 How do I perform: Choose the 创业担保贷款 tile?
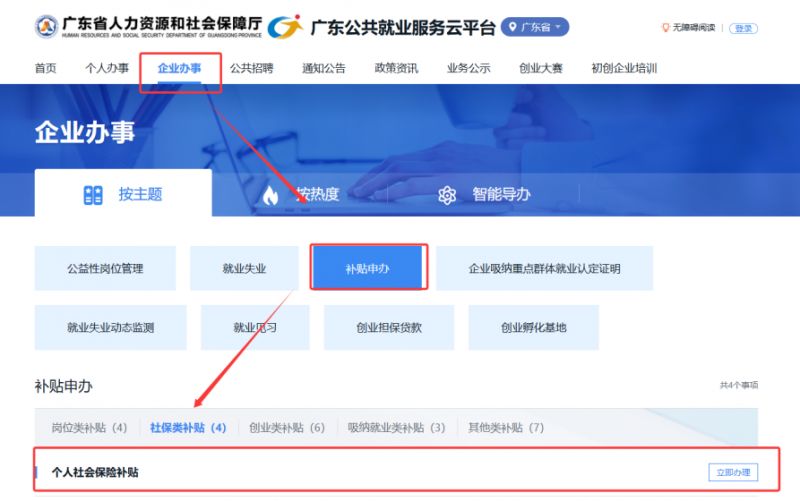point(388,327)
